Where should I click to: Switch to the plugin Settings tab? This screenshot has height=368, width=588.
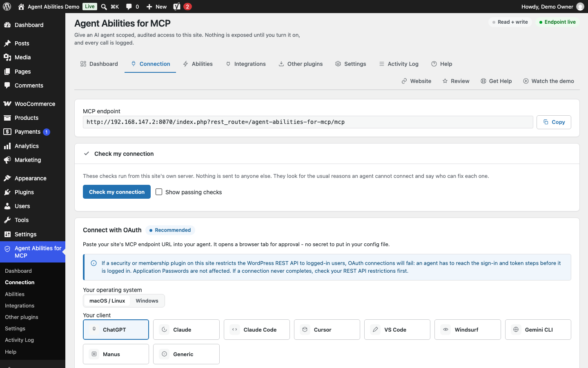(351, 64)
